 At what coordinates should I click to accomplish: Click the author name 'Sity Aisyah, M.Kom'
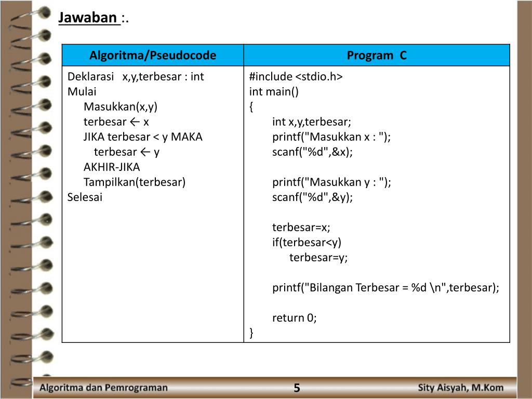click(x=461, y=388)
